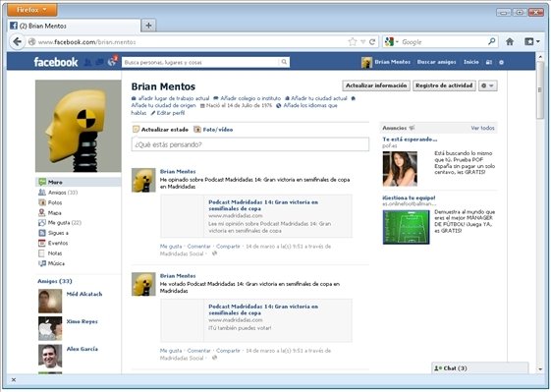The height and width of the screenshot is (392, 551).
Task: Click Méd Alcatach friend name
Action: pyautogui.click(x=84, y=294)
